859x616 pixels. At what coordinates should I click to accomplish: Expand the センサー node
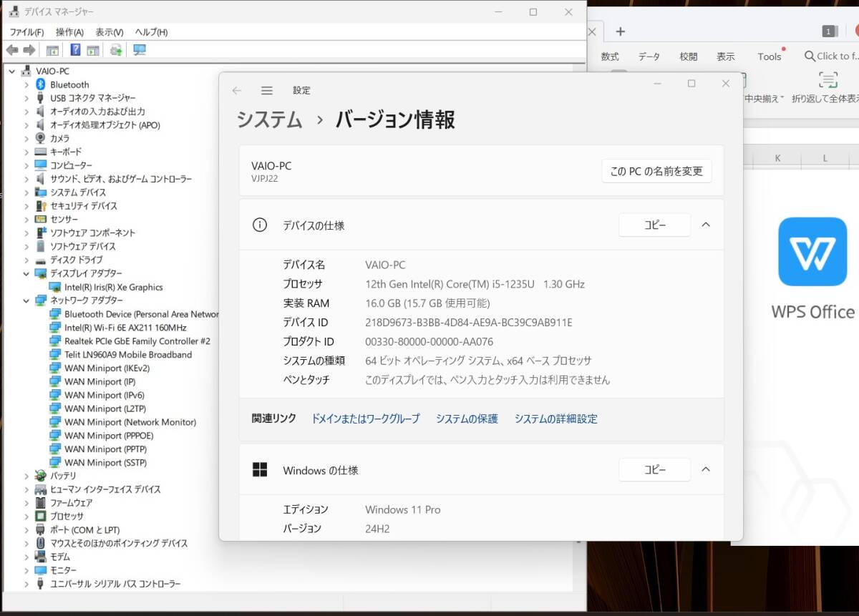click(x=26, y=220)
